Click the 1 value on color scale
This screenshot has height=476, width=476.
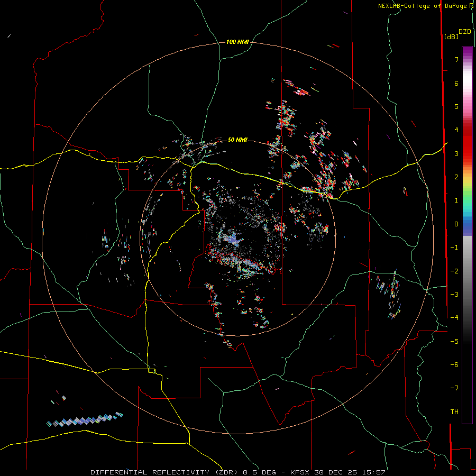coord(456,200)
